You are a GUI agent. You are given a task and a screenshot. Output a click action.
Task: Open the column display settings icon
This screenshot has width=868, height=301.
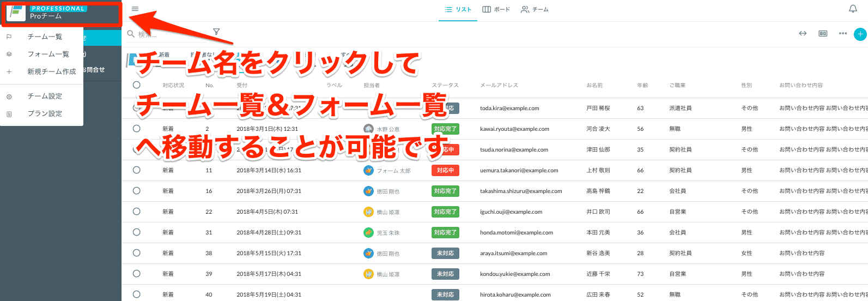click(x=823, y=33)
